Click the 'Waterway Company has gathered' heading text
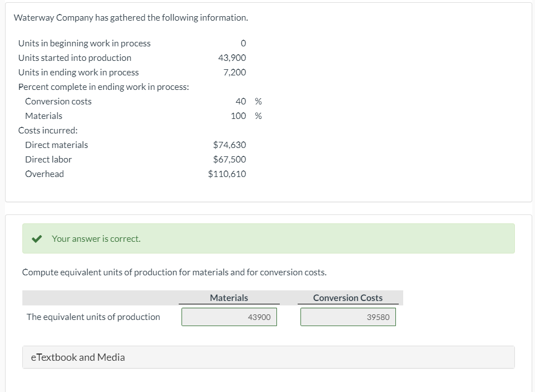Viewport: 535px width, 392px height. coord(131,18)
